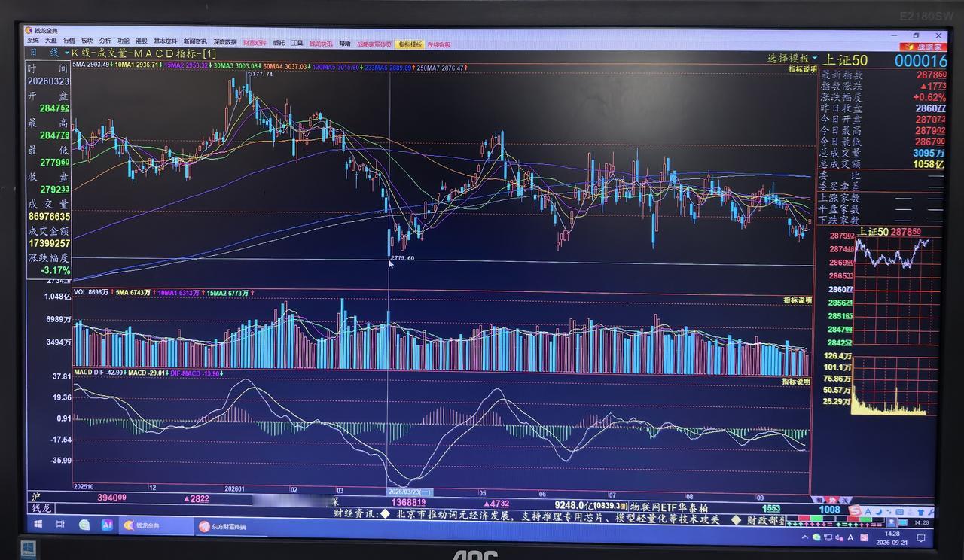Open the 基本资料 menu

point(166,41)
